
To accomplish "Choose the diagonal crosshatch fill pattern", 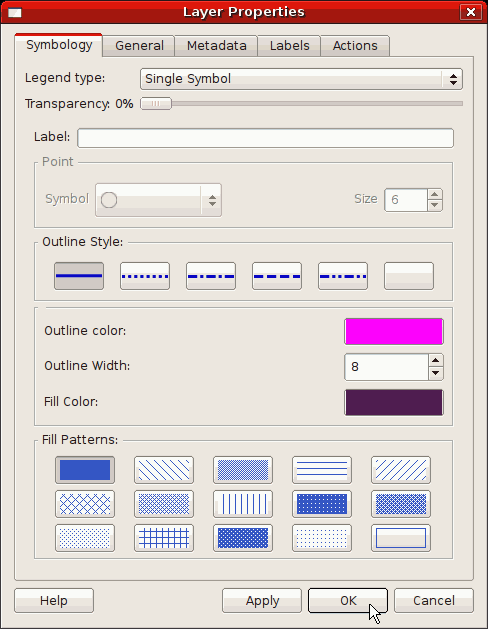I will [85, 504].
